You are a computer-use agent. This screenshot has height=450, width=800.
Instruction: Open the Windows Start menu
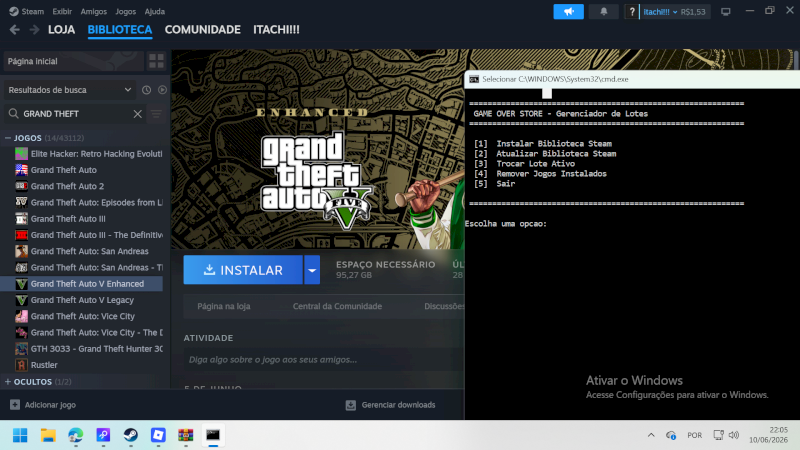[x=20, y=435]
